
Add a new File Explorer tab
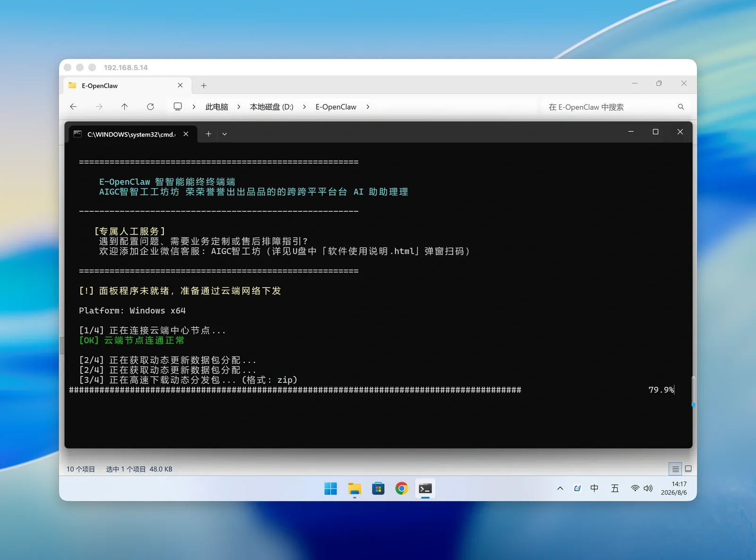(204, 86)
